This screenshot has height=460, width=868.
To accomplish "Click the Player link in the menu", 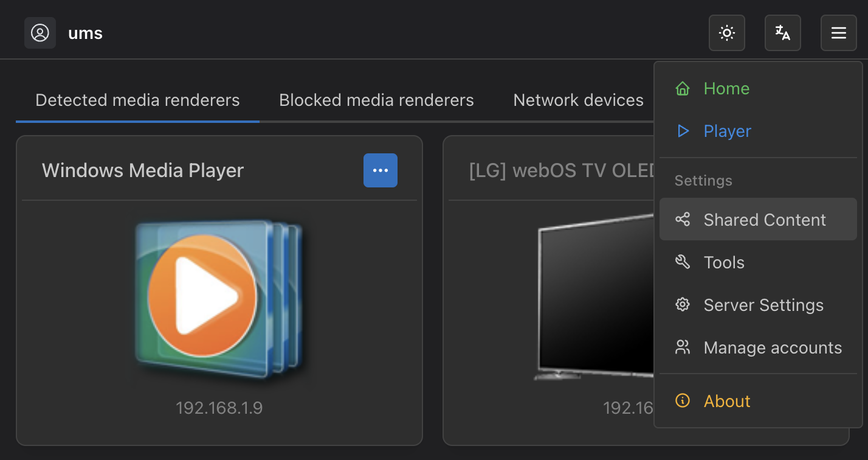I will click(727, 131).
